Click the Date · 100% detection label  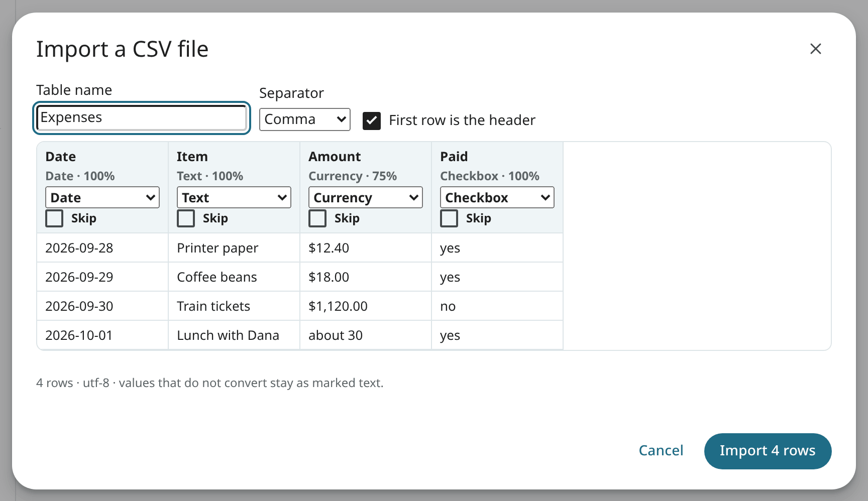pos(80,176)
